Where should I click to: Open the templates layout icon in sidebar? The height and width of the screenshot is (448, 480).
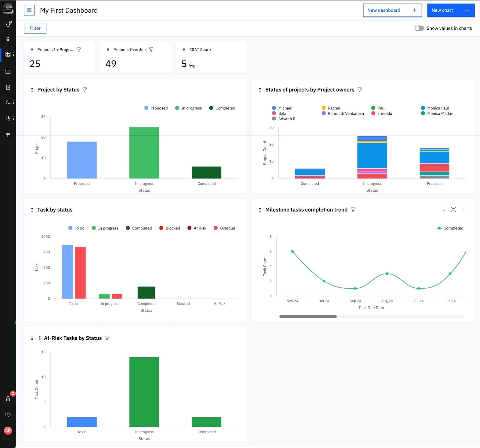8,135
